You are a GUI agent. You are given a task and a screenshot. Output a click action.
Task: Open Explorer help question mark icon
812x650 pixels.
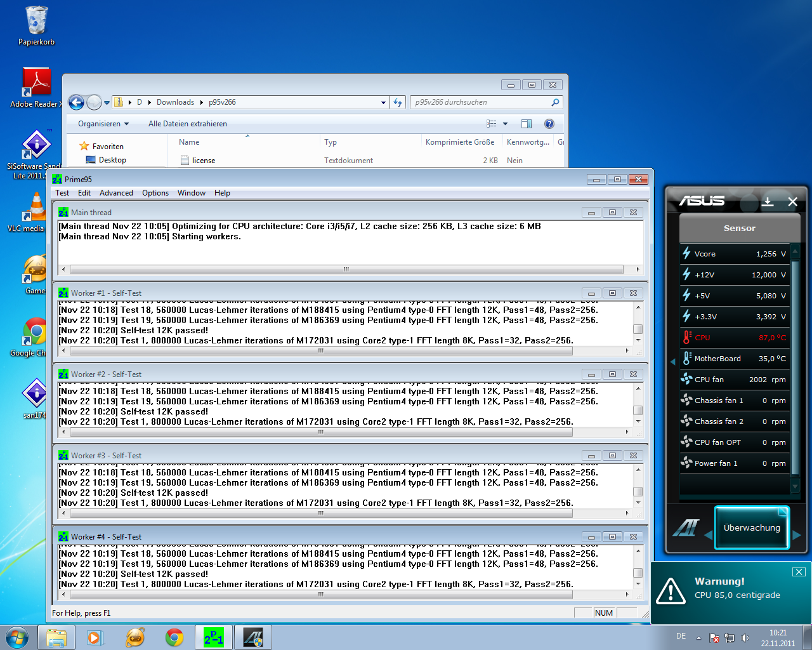(549, 124)
